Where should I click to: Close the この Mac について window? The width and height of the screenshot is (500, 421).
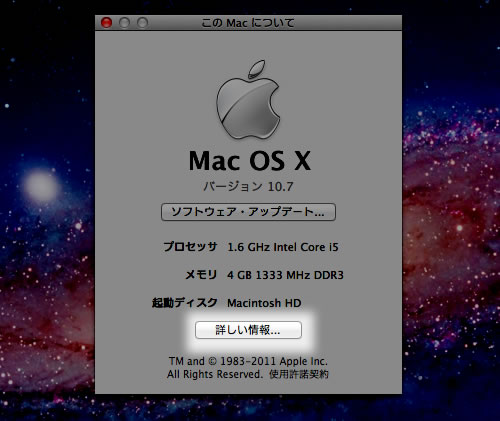click(x=107, y=23)
